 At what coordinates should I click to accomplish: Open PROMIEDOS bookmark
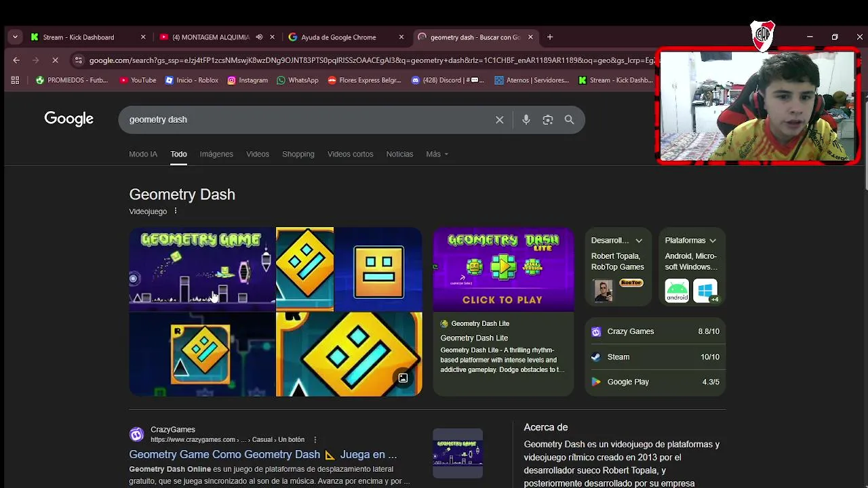[x=72, y=80]
